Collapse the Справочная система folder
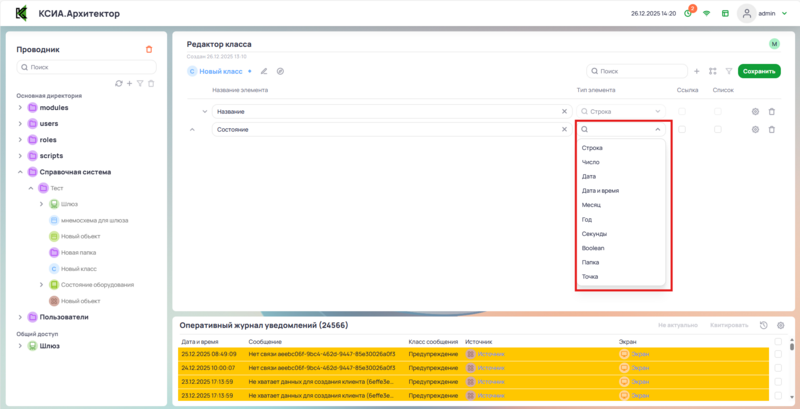Screen dimensions: 800x409 tap(20, 172)
